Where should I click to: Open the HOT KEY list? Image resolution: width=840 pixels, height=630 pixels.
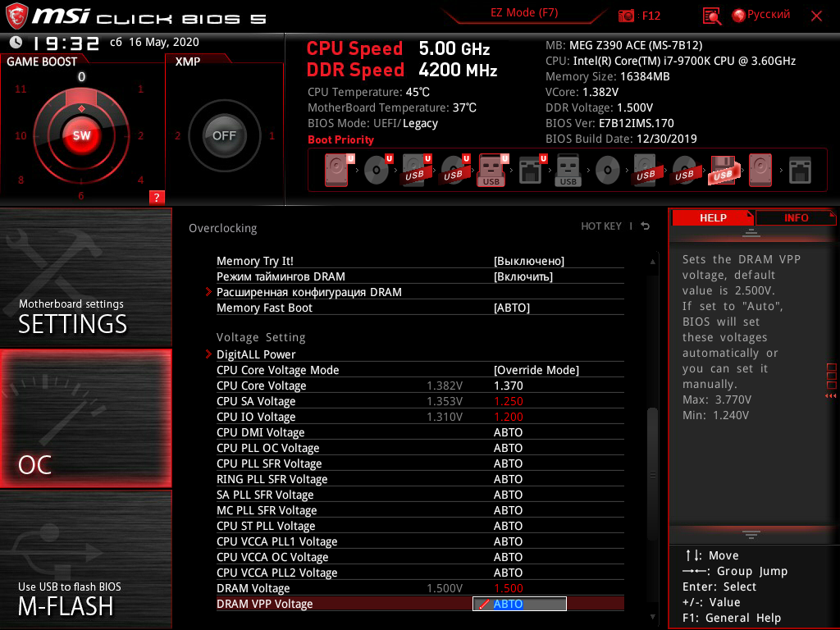point(601,226)
